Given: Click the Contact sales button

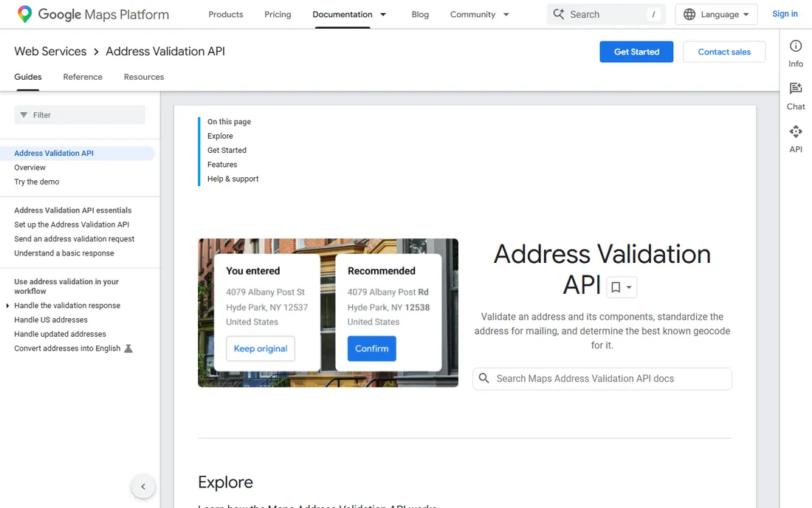Looking at the screenshot, I should 724,52.
